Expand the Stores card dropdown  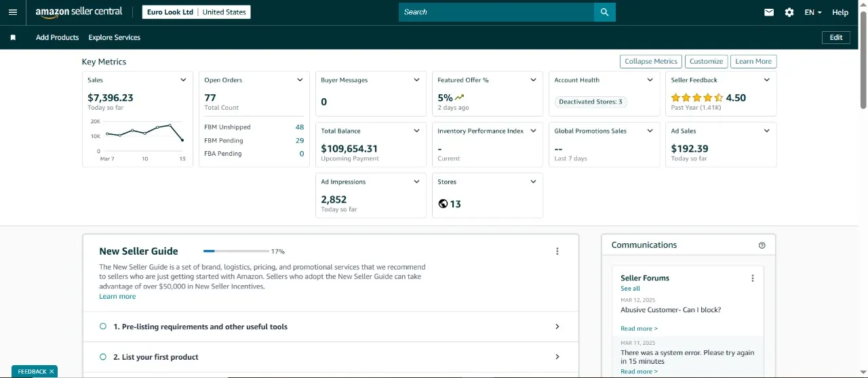tap(533, 182)
